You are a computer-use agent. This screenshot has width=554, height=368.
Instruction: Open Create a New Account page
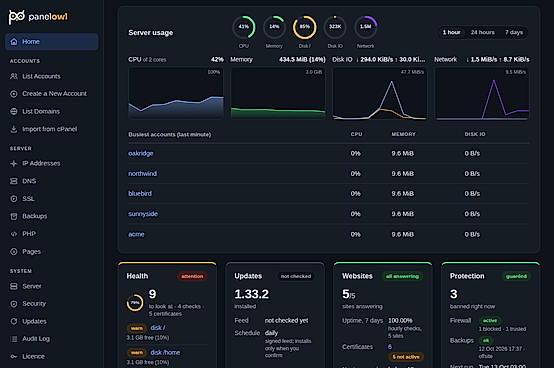click(x=52, y=94)
